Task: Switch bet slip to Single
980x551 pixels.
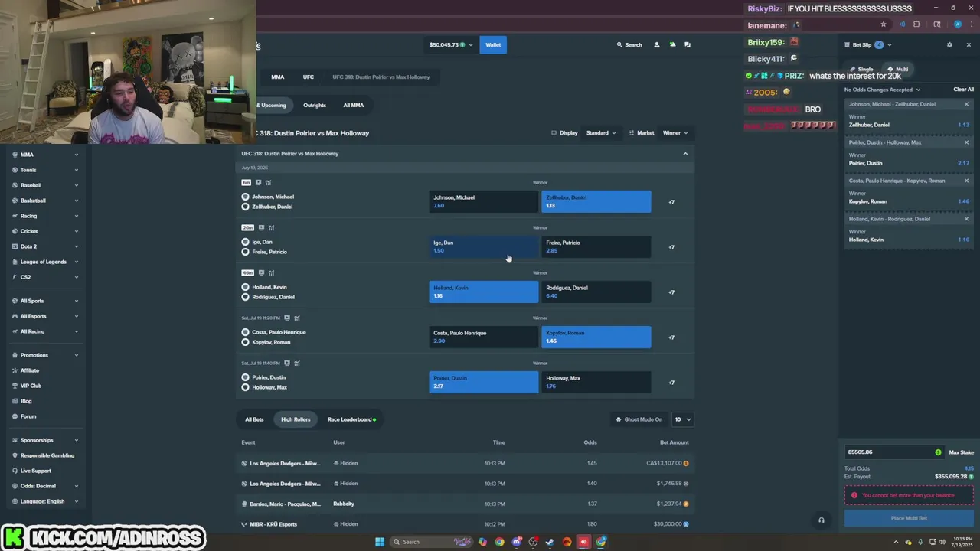Action: click(861, 70)
